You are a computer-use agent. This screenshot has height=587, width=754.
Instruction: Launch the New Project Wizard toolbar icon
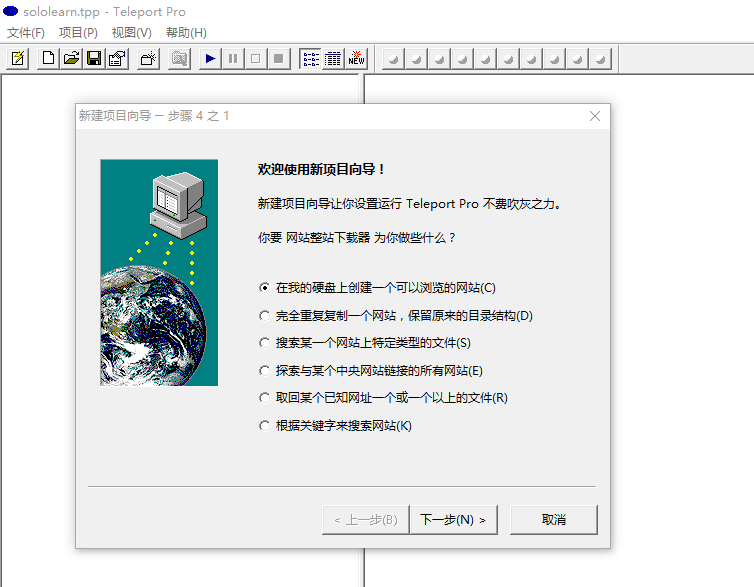[x=18, y=59]
